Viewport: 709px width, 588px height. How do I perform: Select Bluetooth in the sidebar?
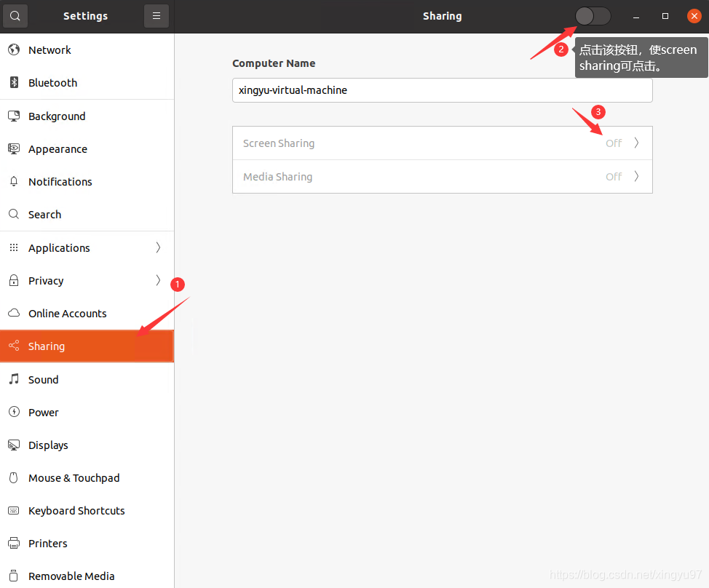(x=87, y=83)
